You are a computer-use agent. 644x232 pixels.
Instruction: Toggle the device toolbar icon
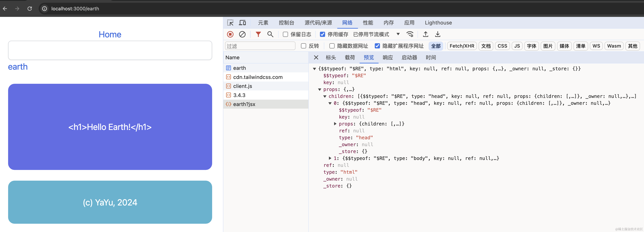[242, 23]
